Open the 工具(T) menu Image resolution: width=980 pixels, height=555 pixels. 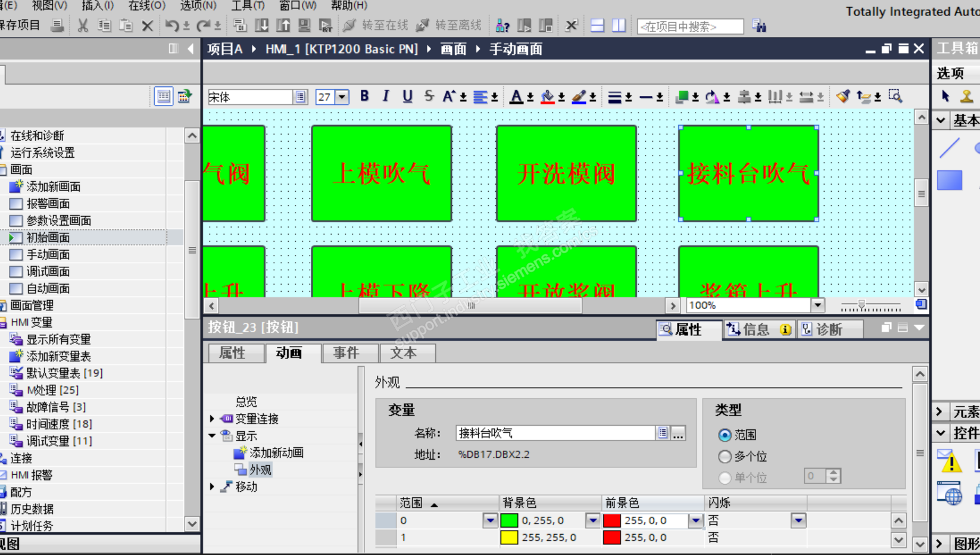[x=248, y=5]
